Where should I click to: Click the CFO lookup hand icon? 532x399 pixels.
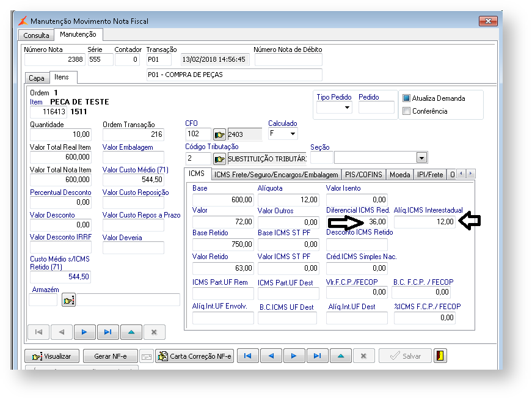[220, 134]
